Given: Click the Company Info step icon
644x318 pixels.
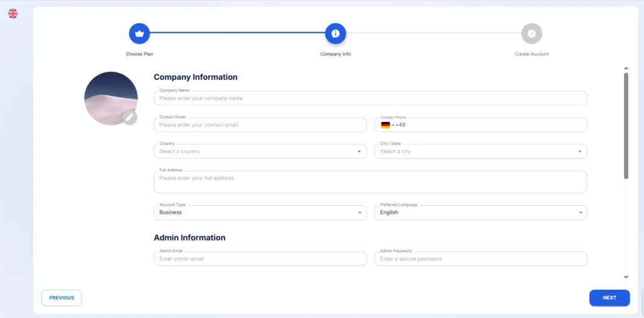Looking at the screenshot, I should pos(335,33).
